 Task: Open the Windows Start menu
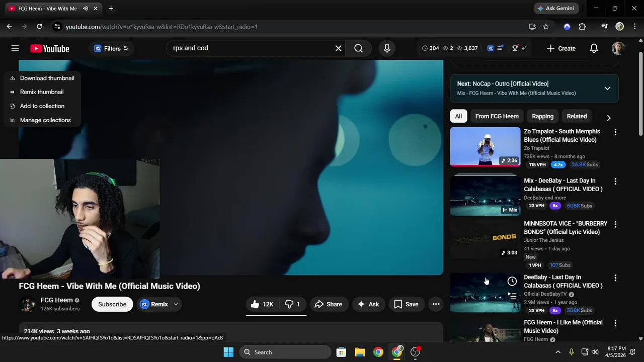[228, 352]
